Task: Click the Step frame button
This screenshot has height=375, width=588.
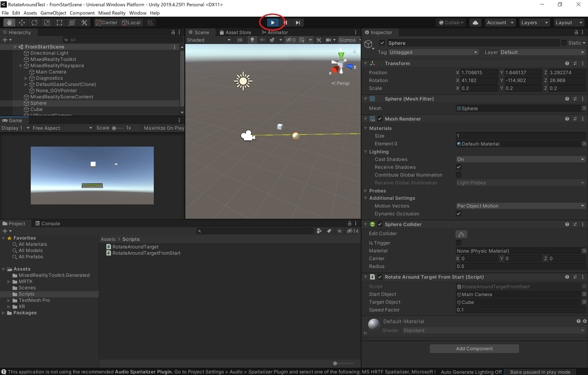Action: pyautogui.click(x=298, y=23)
